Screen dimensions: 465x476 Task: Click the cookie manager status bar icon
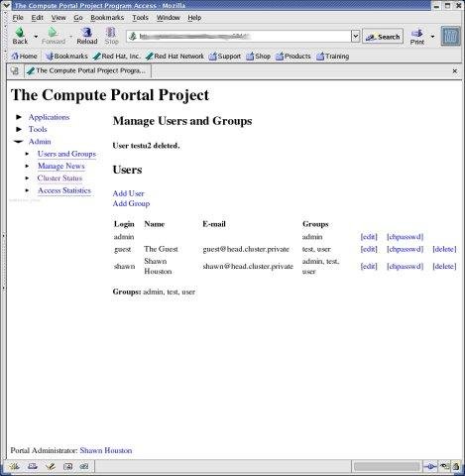coord(445,466)
